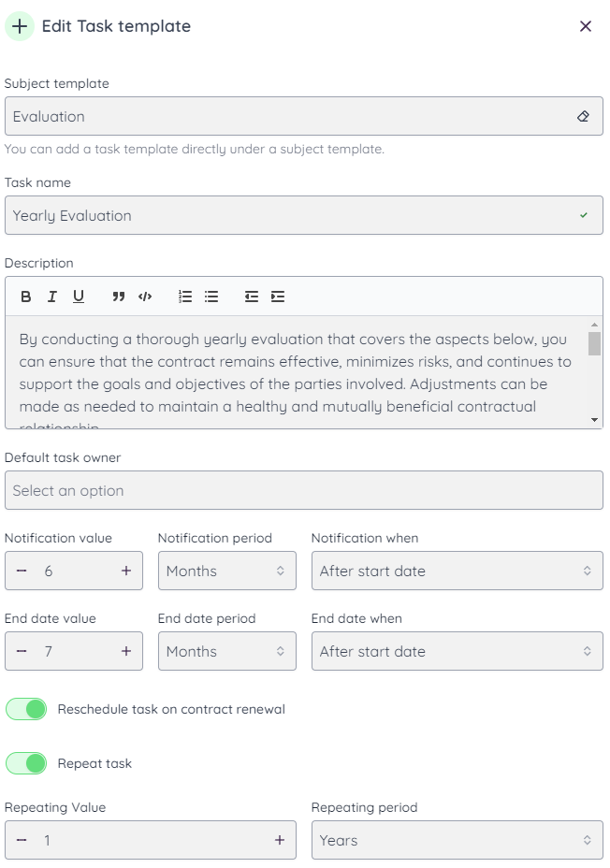Image resolution: width=610 pixels, height=868 pixels.
Task: Create a numbered list in the description
Action: pos(184,297)
